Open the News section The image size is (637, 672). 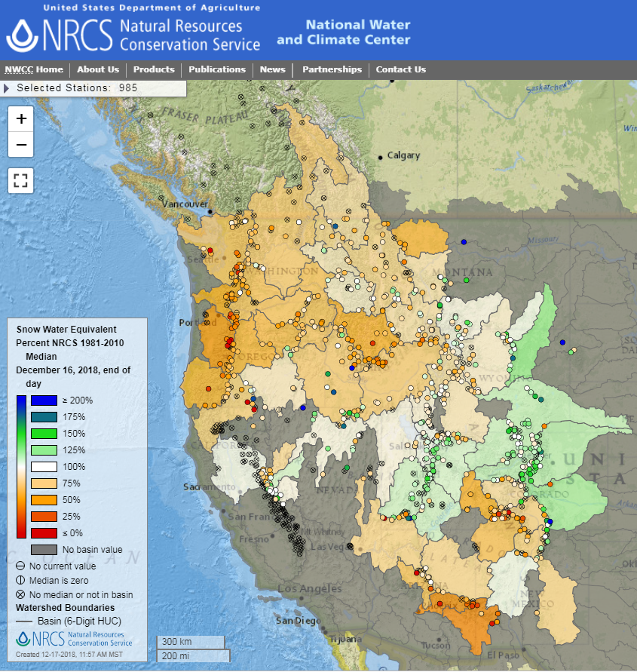coord(273,69)
